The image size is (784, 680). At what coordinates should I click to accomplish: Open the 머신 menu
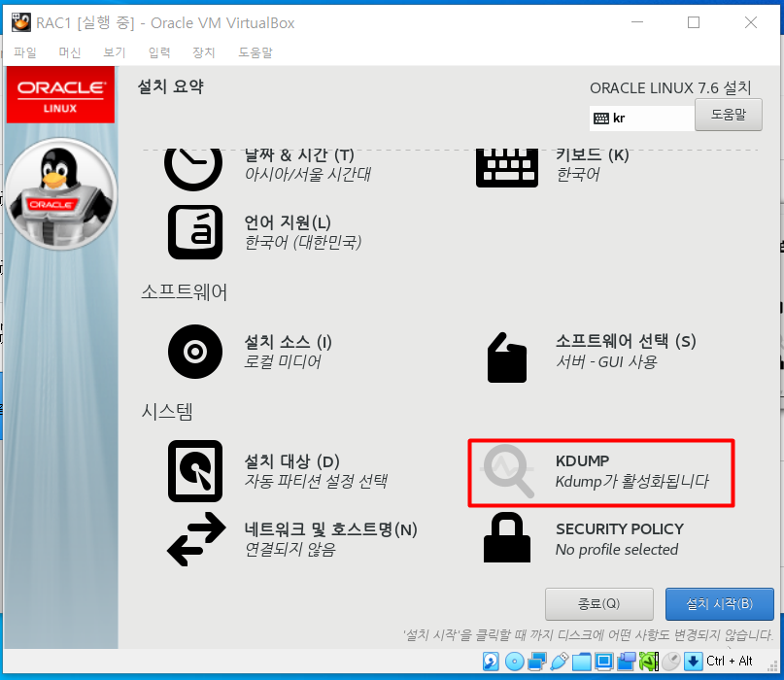(x=70, y=52)
